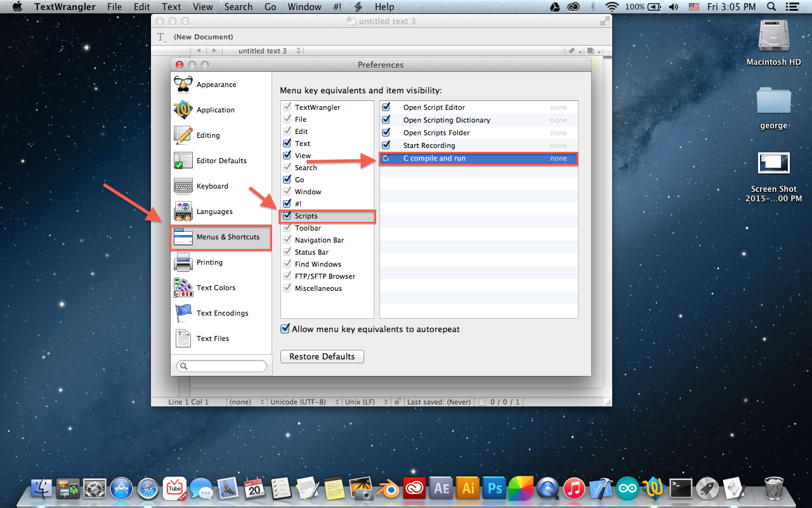Select the george folder on desktop
Image resolution: width=812 pixels, height=508 pixels.
(x=774, y=107)
